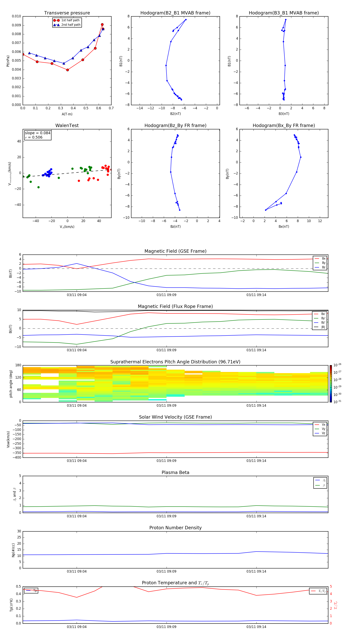The image size is (351, 644).
Task: Select the βp legend entry in Plasma Beta
Action: tap(320, 480)
